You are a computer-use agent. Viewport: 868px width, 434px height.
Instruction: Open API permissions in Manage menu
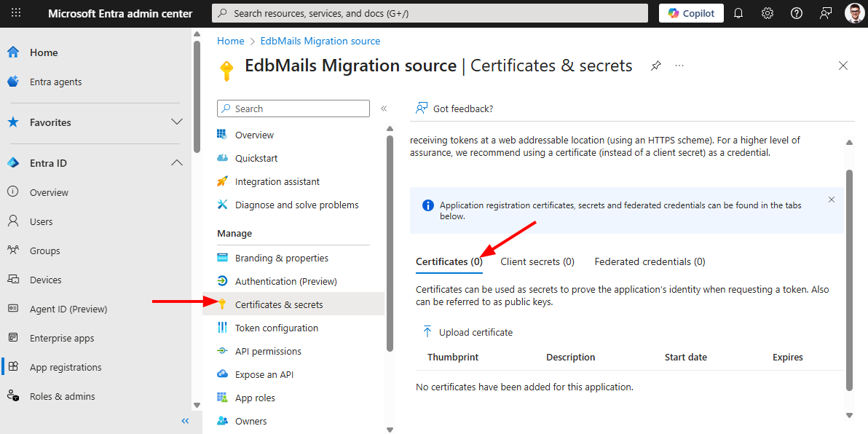pos(268,351)
